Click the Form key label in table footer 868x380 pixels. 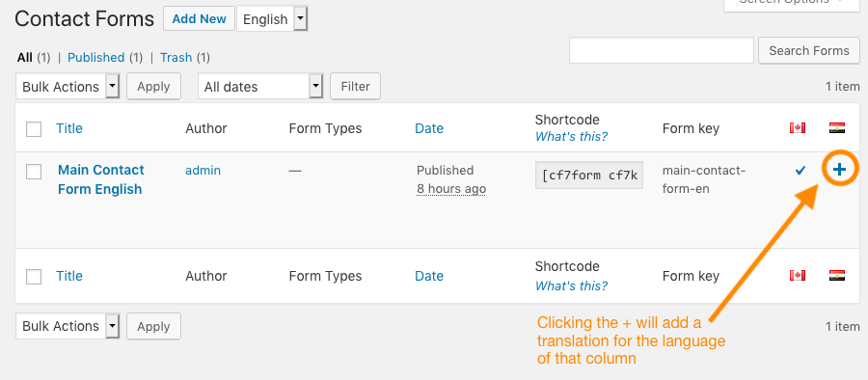[691, 276]
